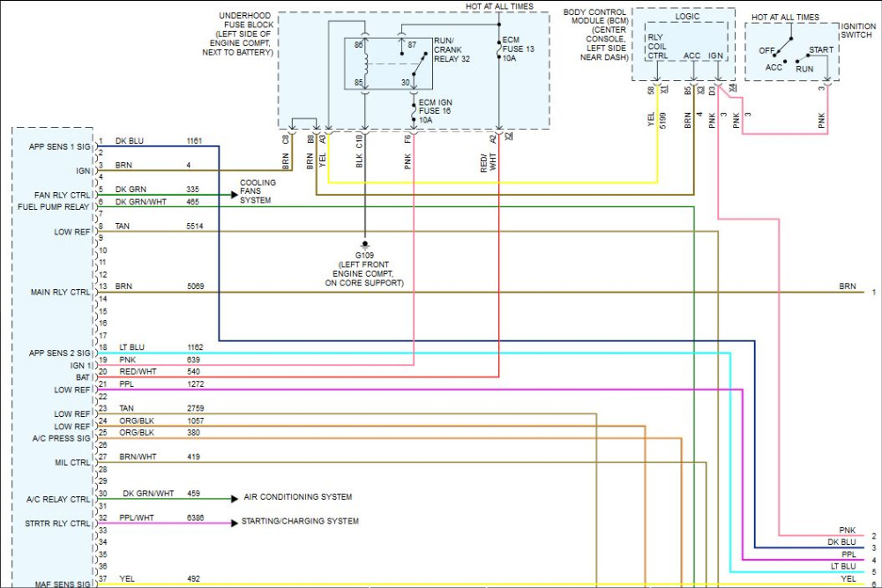
Task: Click the PPL wire circuit number 1272
Action: (196, 384)
